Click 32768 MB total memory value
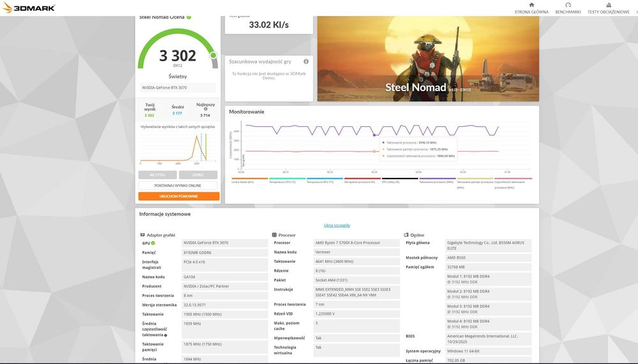Viewport: 638px width, 364px height. pos(488,267)
